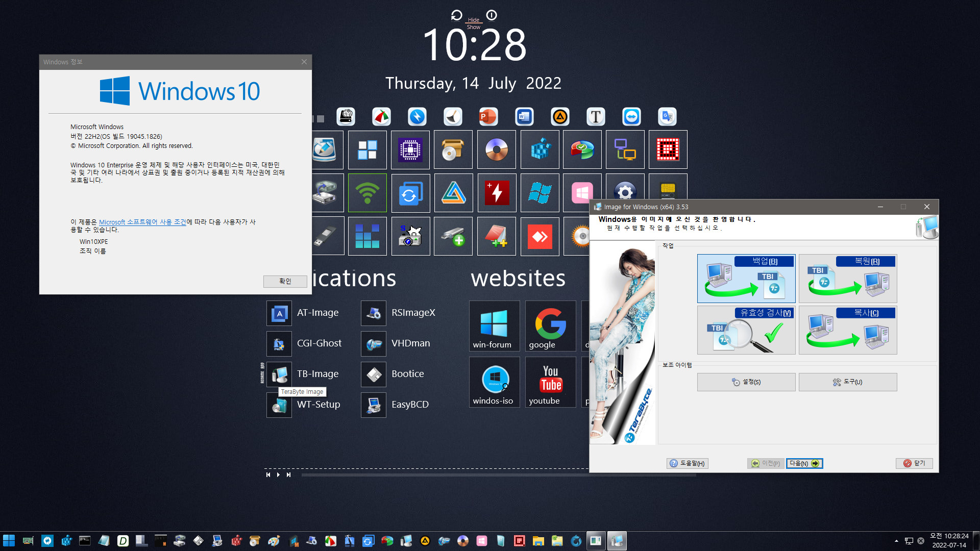Open Microsoft 소프트웨어 사용 조건 link
Screen dimensions: 980x551
[x=142, y=222]
